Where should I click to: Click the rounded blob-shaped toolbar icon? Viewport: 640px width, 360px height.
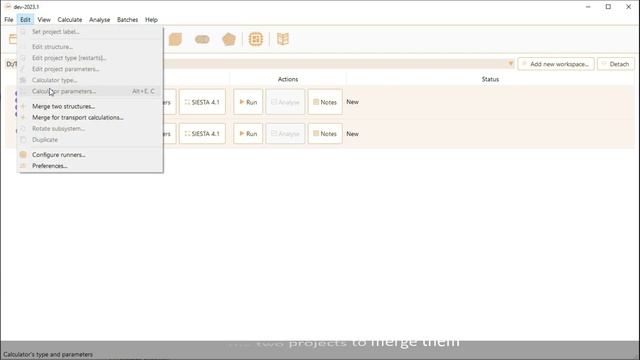pyautogui.click(x=175, y=39)
